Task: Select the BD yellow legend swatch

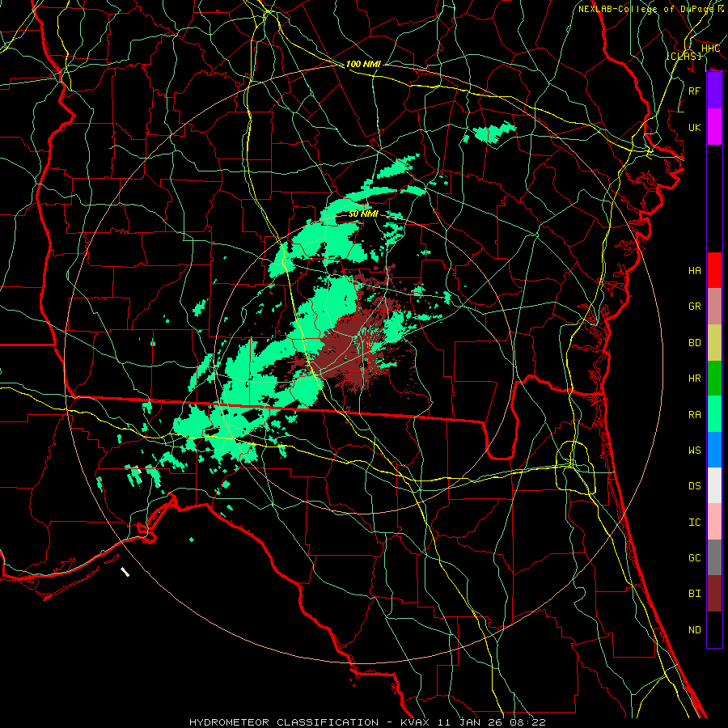Action: pyautogui.click(x=714, y=343)
